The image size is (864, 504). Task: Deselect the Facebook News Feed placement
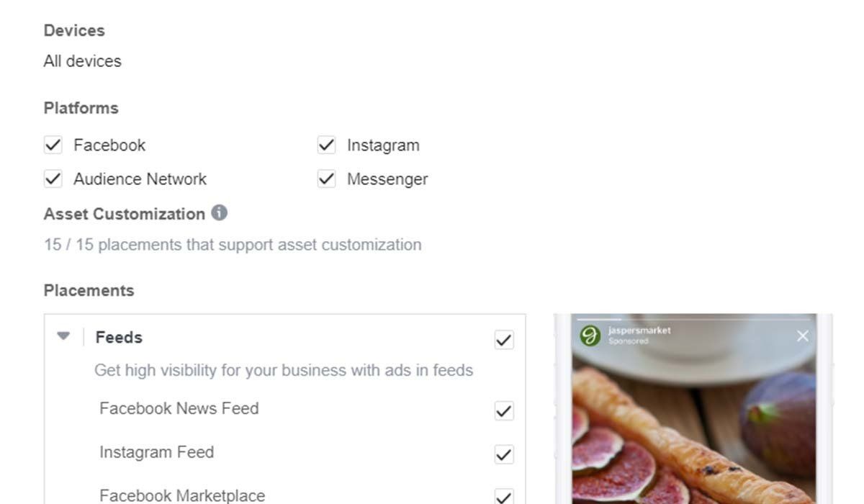(x=504, y=411)
